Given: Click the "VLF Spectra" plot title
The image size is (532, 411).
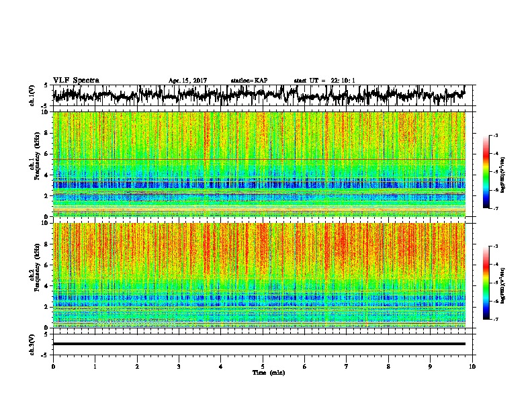Looking at the screenshot, I should pos(76,81).
